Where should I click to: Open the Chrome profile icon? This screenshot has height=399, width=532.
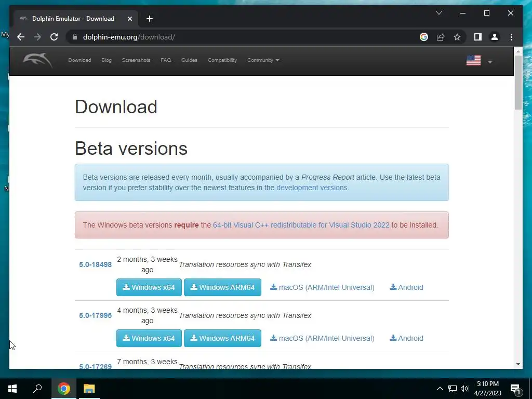click(495, 37)
